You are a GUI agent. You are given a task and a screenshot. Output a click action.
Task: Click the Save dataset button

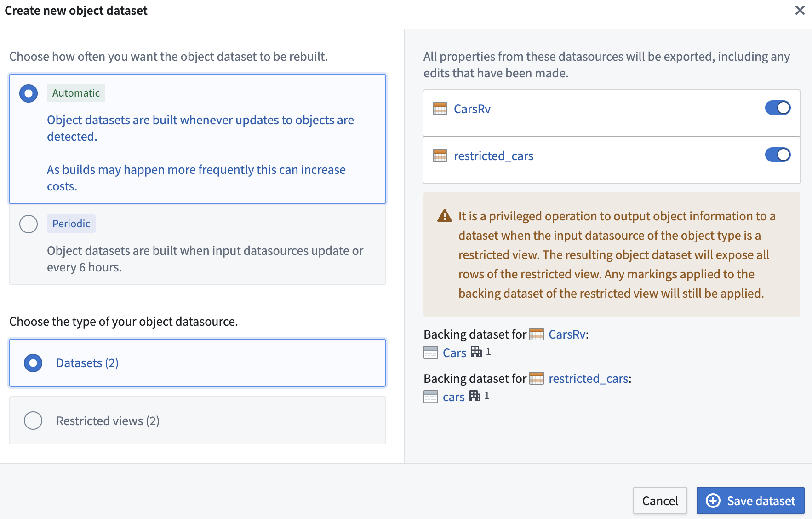pos(750,501)
